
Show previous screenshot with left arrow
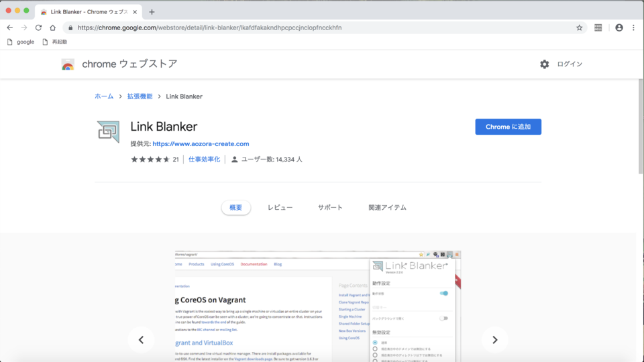(x=141, y=340)
